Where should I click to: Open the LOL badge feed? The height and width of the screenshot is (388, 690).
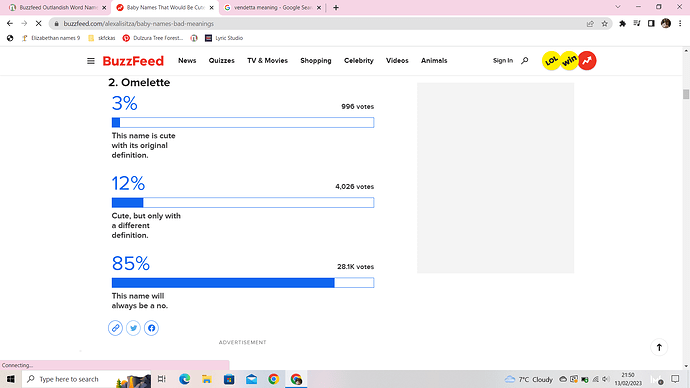point(551,61)
